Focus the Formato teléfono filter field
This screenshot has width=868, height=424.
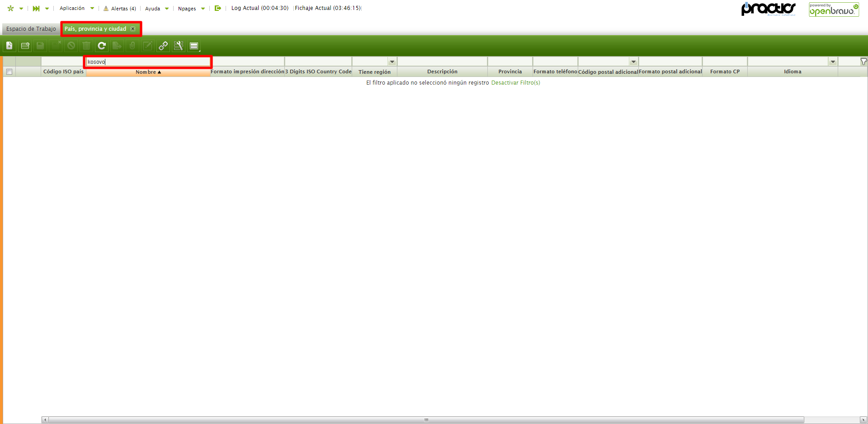point(556,62)
